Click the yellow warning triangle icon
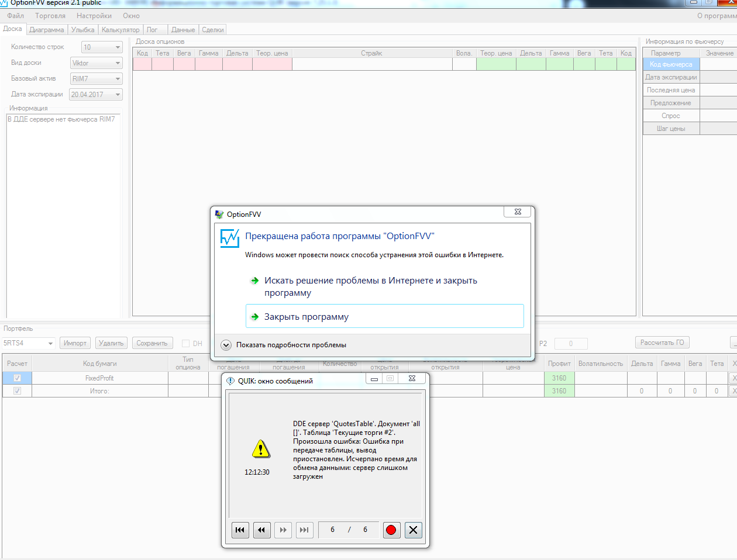The width and height of the screenshot is (737, 560). pyautogui.click(x=261, y=449)
